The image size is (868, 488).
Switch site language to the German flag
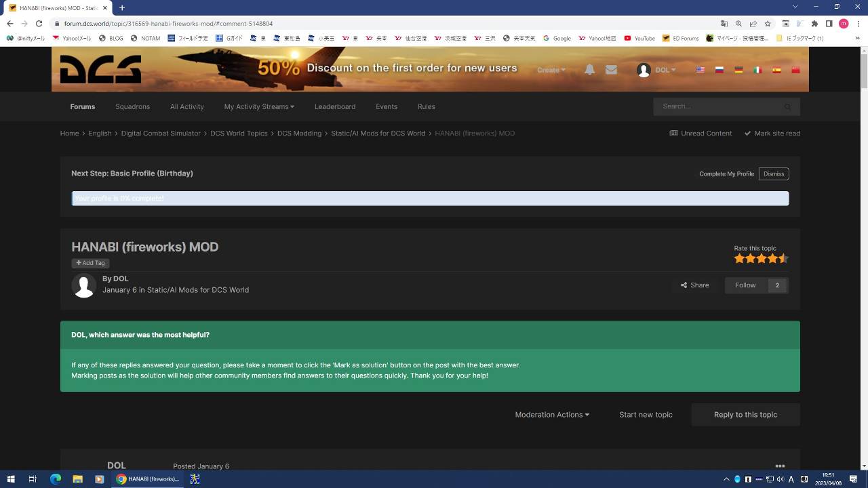738,70
